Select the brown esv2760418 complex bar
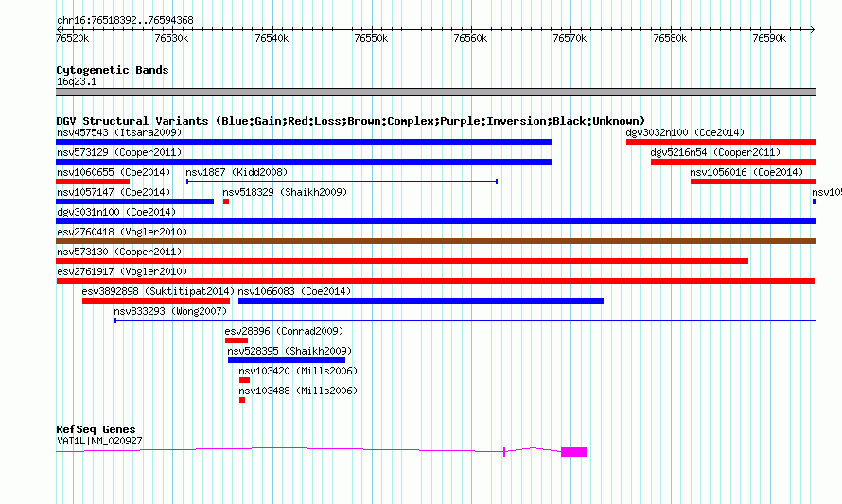The height and width of the screenshot is (504, 842). point(435,241)
